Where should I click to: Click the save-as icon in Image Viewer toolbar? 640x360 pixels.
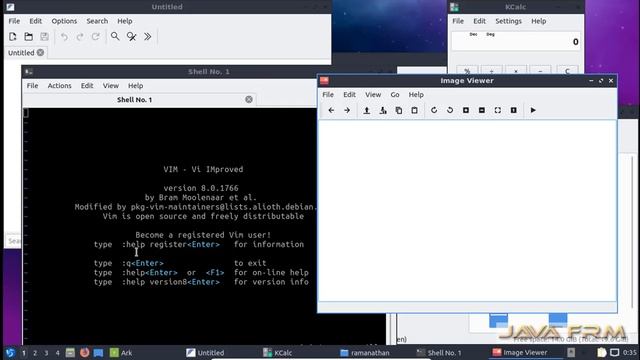383,110
